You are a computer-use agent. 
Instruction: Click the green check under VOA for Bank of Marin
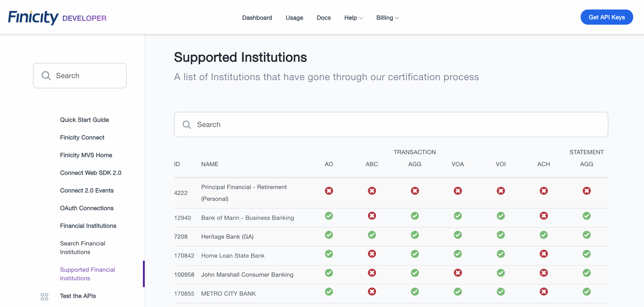(458, 216)
